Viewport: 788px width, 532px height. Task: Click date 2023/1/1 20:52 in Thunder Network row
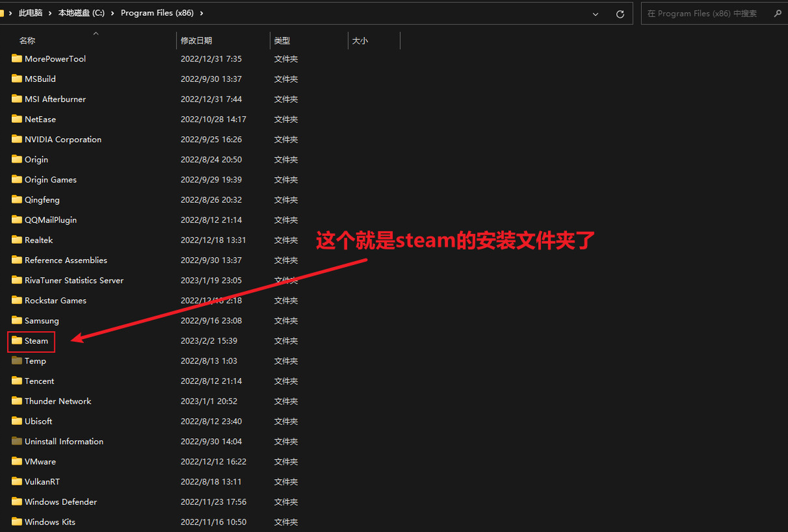click(x=208, y=401)
